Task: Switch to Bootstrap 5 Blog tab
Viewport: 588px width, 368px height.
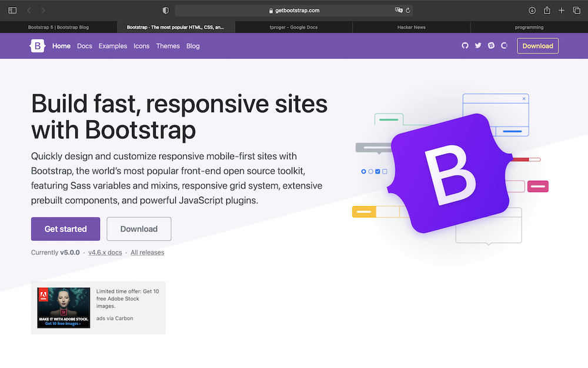Action: point(58,27)
